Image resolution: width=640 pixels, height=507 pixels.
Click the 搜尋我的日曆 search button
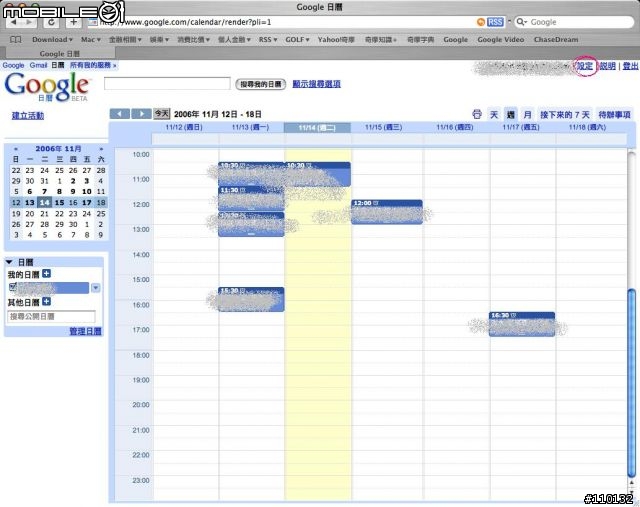click(x=260, y=84)
